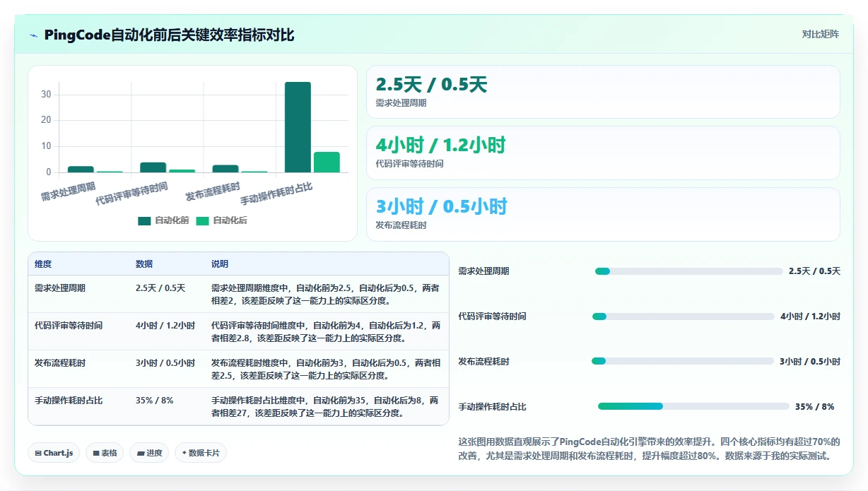The image size is (868, 491).
Task: Select the 2.5天 / 0.5天 data card
Action: tap(603, 92)
